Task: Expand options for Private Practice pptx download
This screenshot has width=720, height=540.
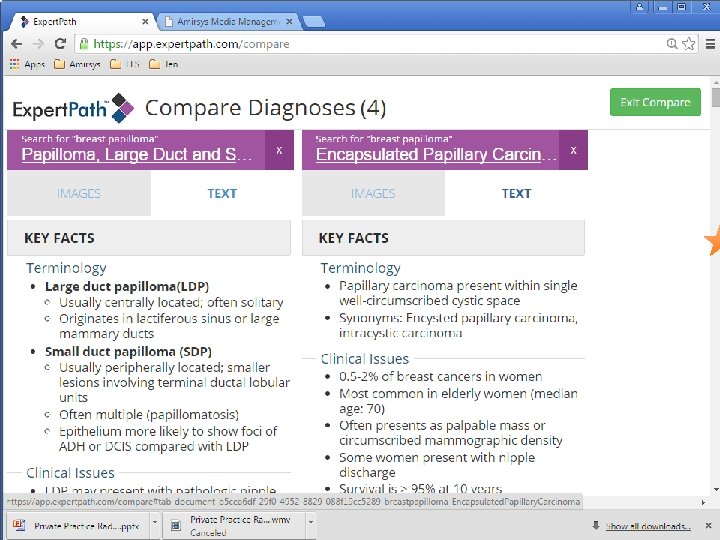Action: (155, 522)
